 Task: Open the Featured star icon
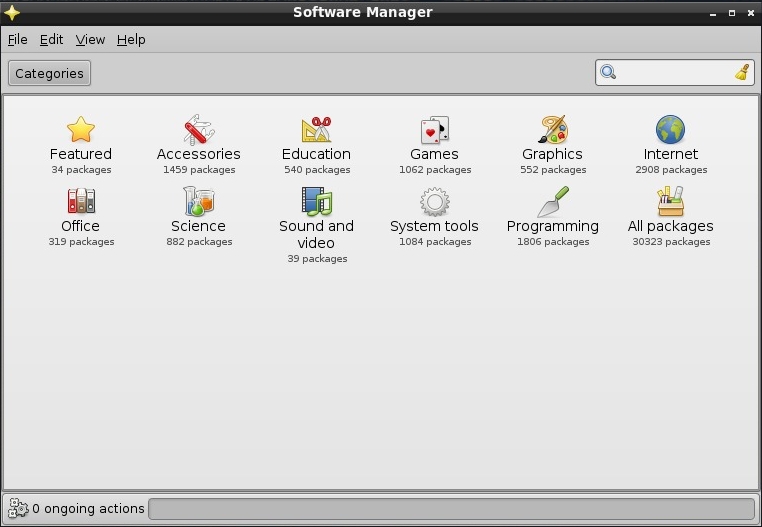[81, 129]
